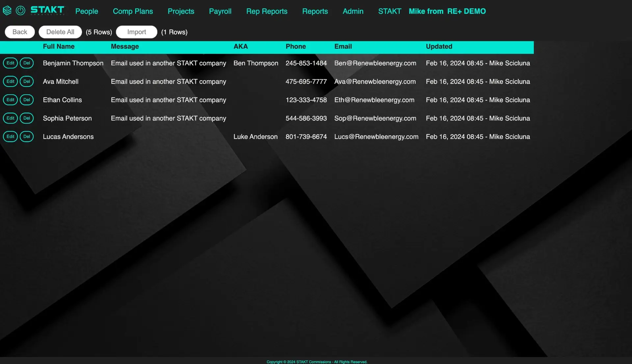The width and height of the screenshot is (632, 364).
Task: Click email Eth@Renewbleenergy.com
Action: coord(374,100)
